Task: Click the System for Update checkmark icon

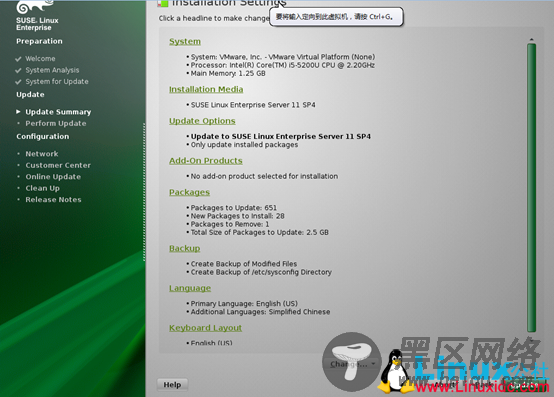Action: (x=18, y=82)
